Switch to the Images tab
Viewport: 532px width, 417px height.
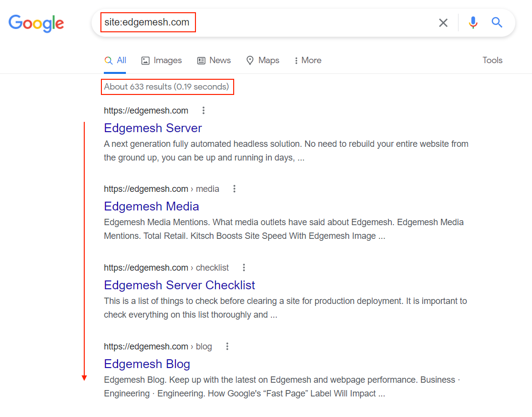(162, 60)
